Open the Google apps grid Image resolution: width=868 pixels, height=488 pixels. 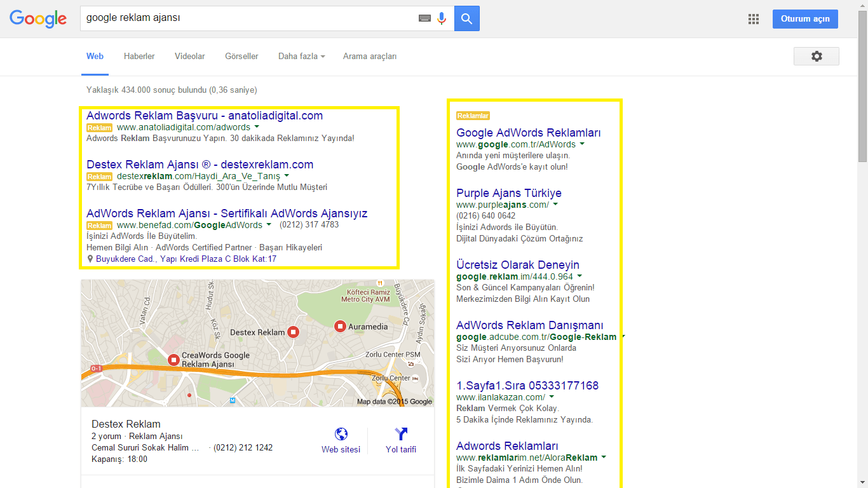[754, 19]
